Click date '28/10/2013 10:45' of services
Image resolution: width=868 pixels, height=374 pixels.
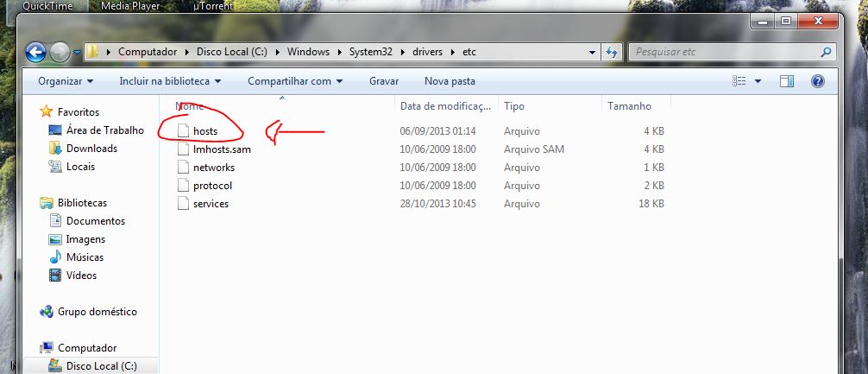(x=437, y=203)
